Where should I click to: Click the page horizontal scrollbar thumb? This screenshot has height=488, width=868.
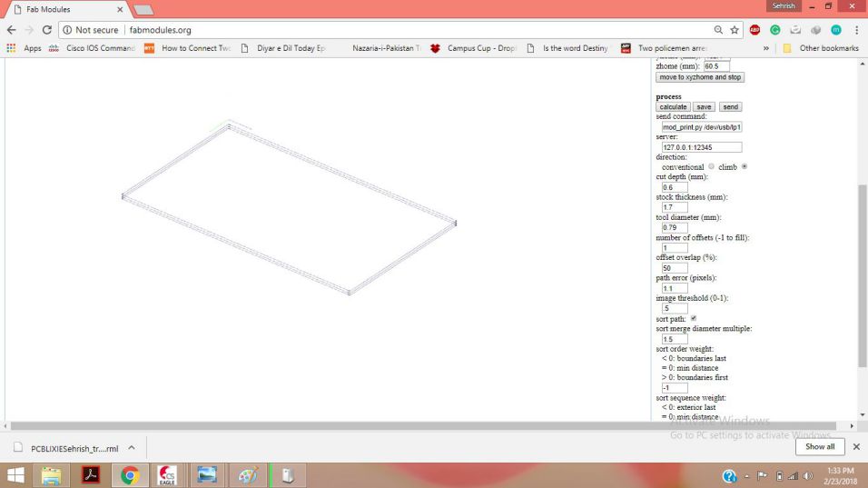423,426
